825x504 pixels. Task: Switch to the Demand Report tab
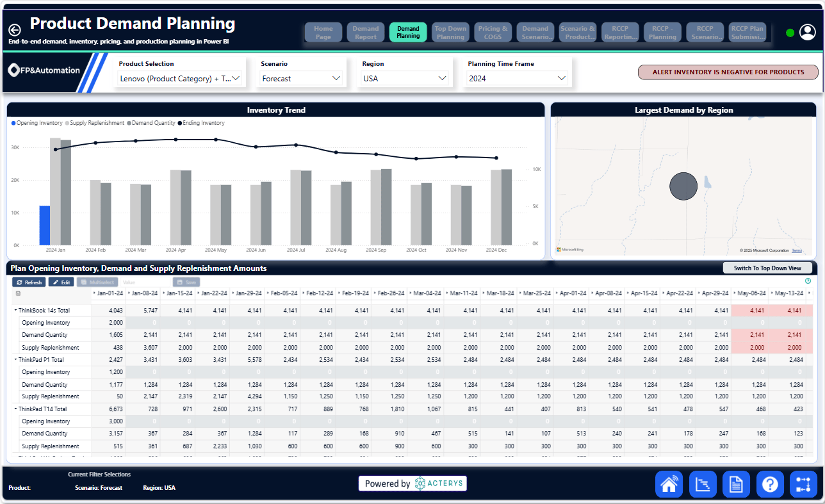pos(366,33)
